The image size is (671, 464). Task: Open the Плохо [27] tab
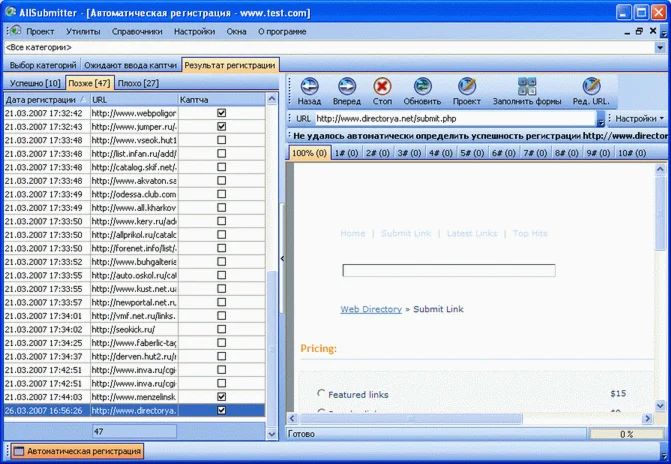pyautogui.click(x=138, y=83)
